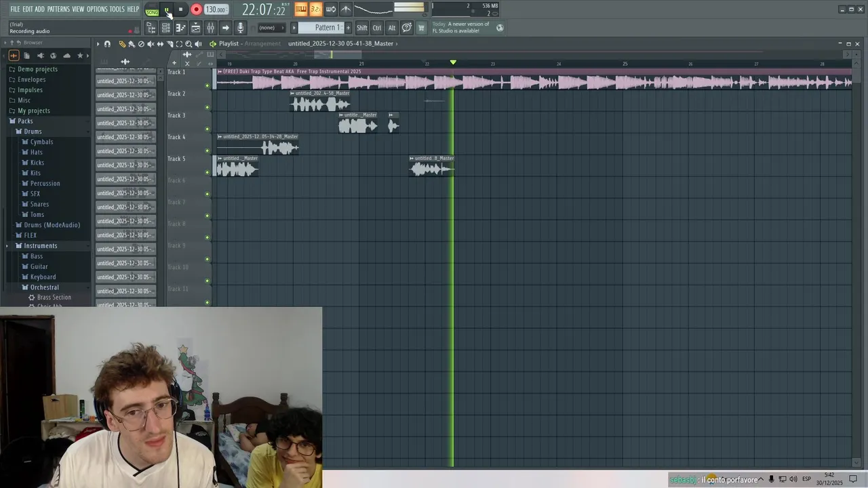Screen dimensions: 868x488
Task: Click the red Record button
Action: (197, 9)
